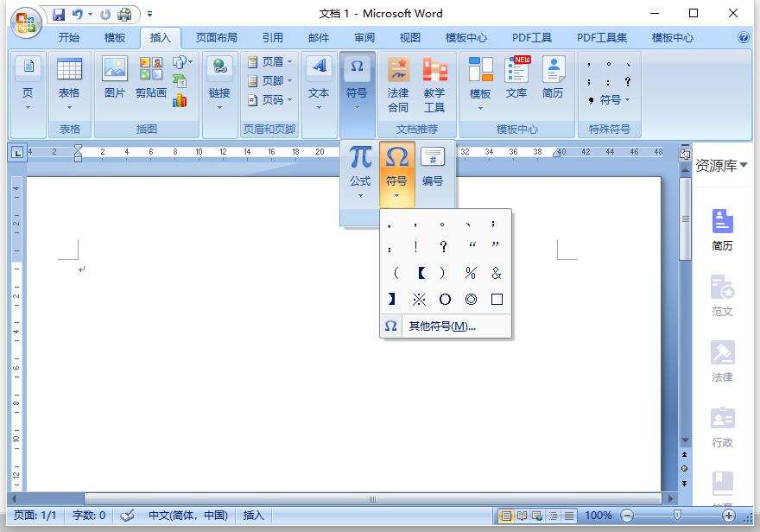This screenshot has width=760, height=532.
Task: Insert an equation with 公式
Action: [x=360, y=172]
